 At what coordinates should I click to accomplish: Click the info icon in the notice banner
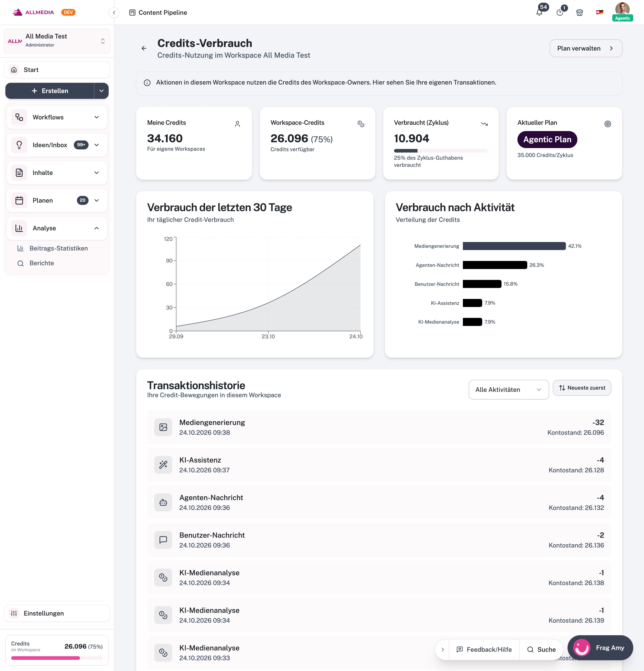click(x=147, y=83)
